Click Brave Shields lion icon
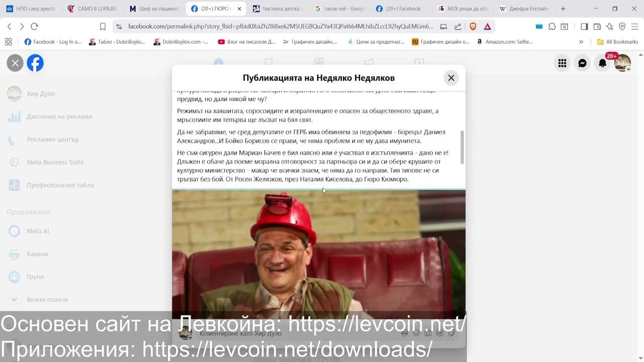 tap(473, 27)
